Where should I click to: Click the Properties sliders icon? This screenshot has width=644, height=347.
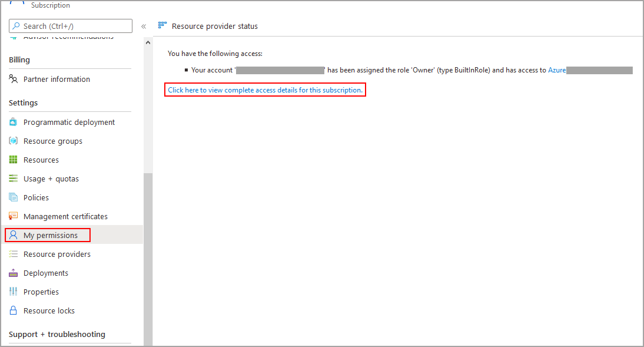[14, 292]
